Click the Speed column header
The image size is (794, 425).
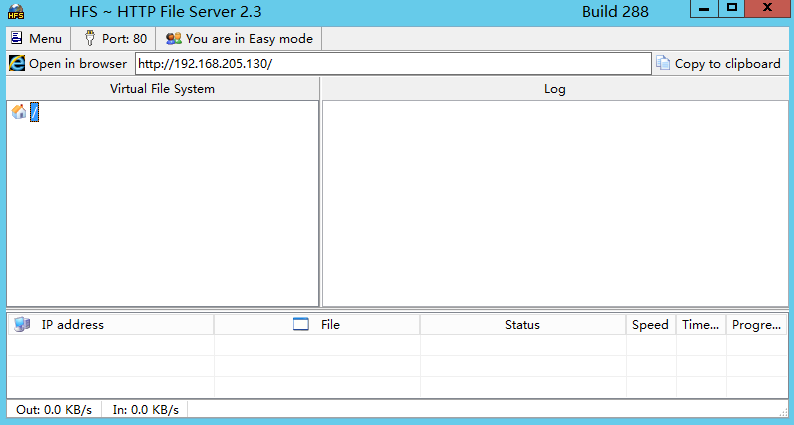[651, 325]
